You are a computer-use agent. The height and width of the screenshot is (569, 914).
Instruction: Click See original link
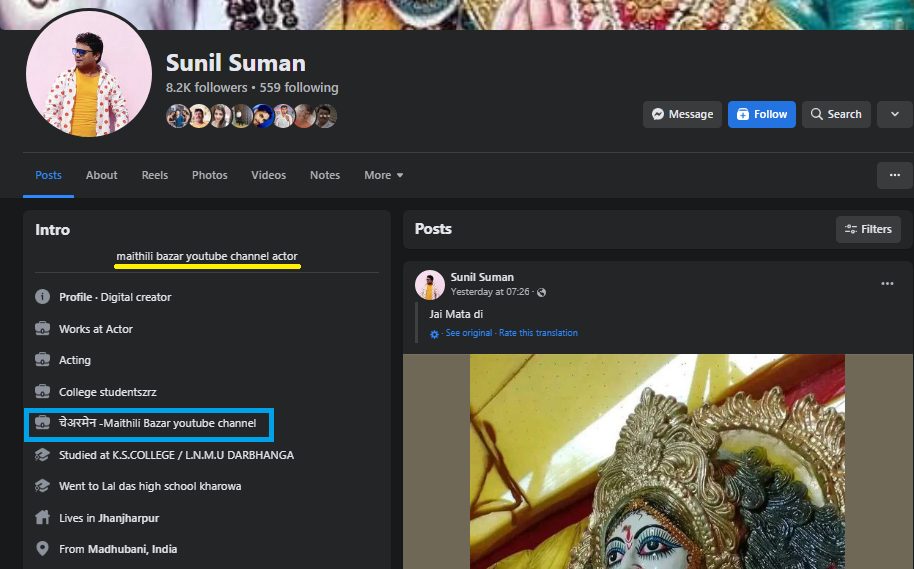469,333
